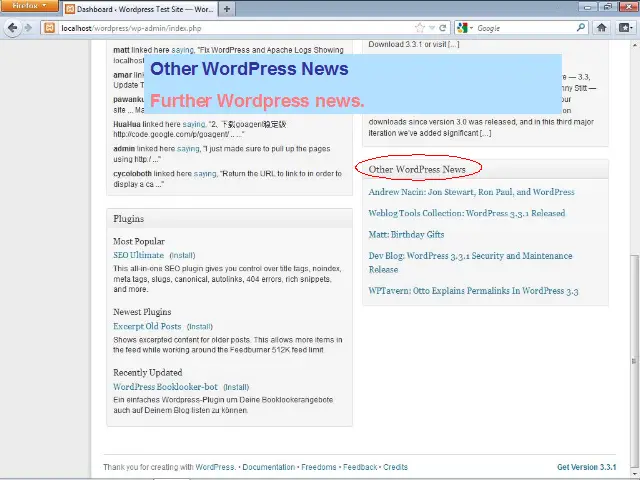This screenshot has height=480, width=640.
Task: Select the Dashboard WordPress Test Site tab
Action: tap(140, 9)
